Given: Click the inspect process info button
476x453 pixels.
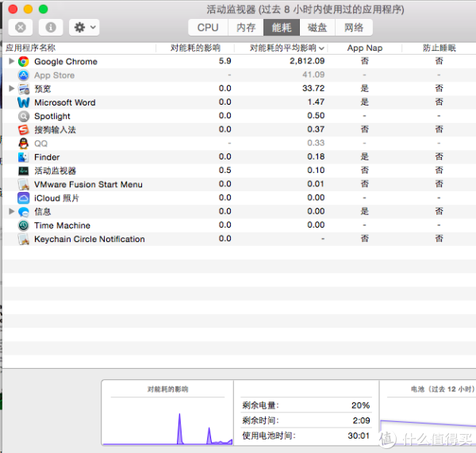Looking at the screenshot, I should pos(51,28).
